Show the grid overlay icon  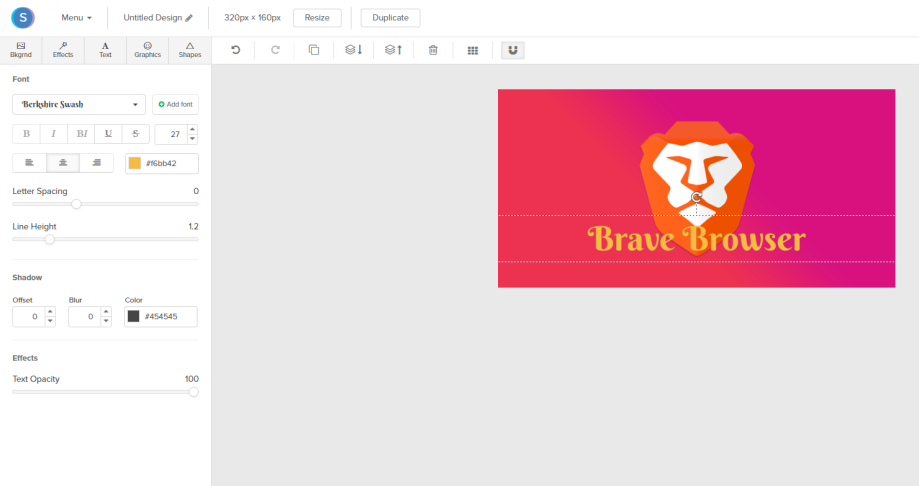click(x=473, y=50)
